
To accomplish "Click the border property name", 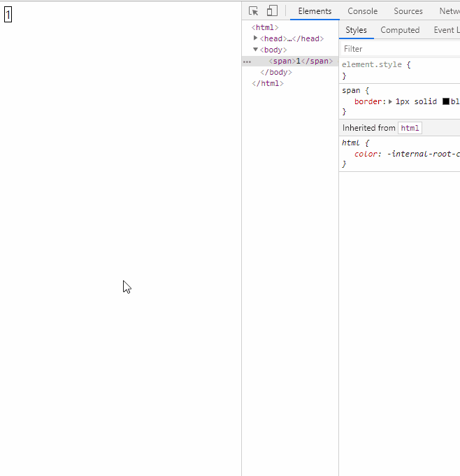I will (x=368, y=101).
